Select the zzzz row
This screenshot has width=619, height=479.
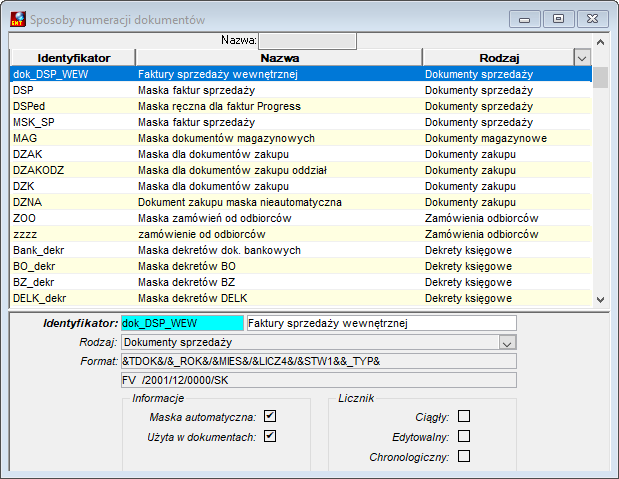pos(301,234)
